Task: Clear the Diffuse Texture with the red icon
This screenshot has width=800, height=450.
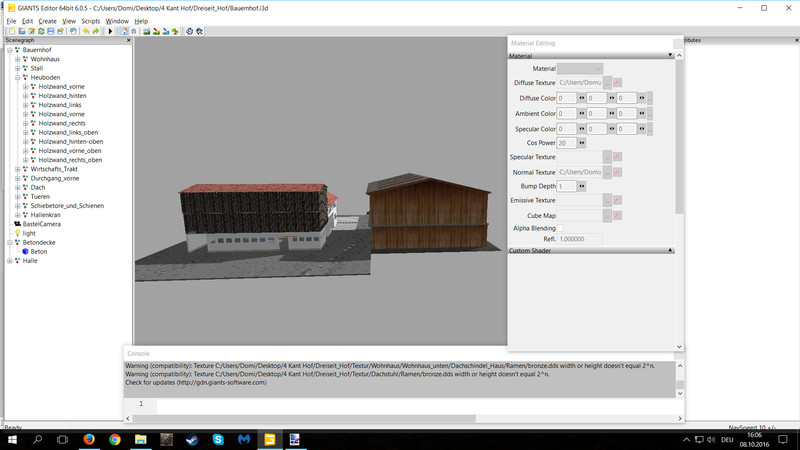Action: (618, 82)
